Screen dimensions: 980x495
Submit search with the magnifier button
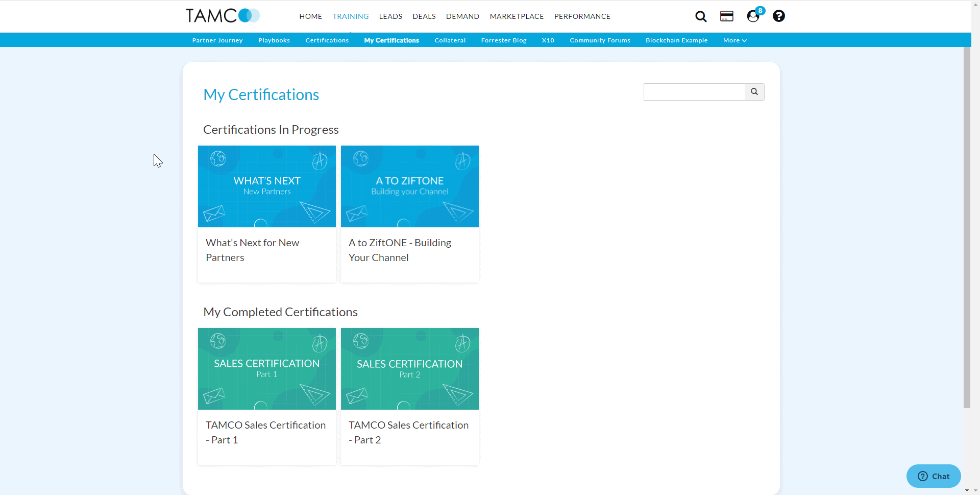[x=754, y=92]
